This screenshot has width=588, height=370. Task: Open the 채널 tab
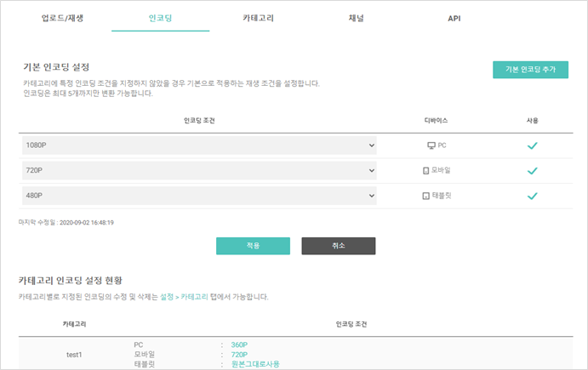click(356, 18)
